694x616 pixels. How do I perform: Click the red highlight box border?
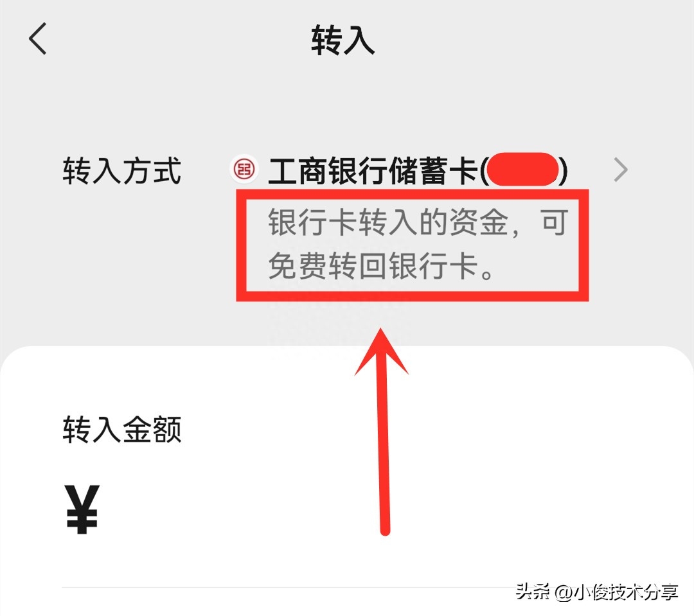[413, 195]
